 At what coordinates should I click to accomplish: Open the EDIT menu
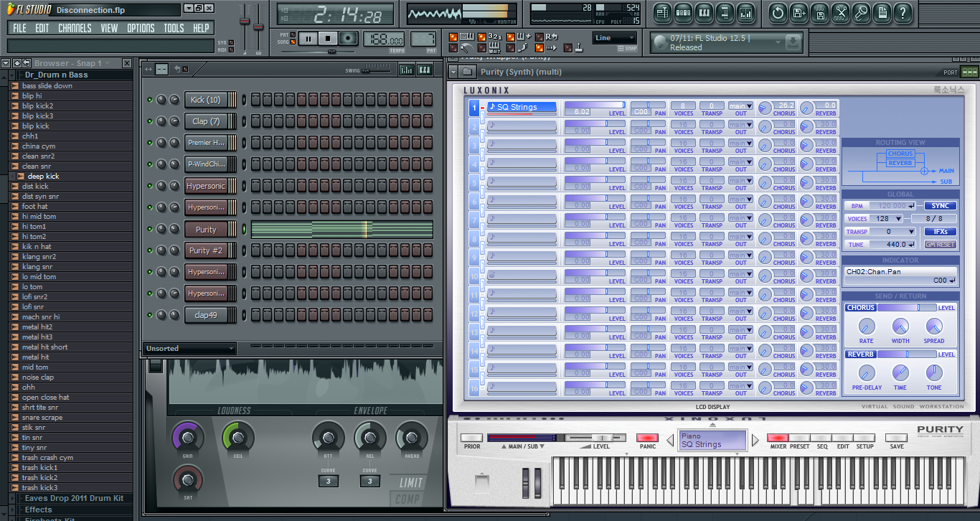click(x=42, y=28)
